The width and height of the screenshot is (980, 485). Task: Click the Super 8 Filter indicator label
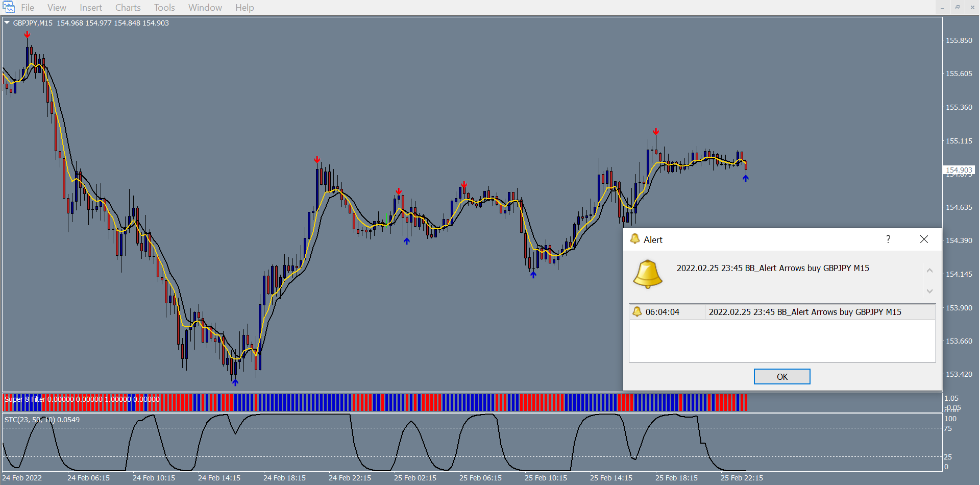point(24,399)
